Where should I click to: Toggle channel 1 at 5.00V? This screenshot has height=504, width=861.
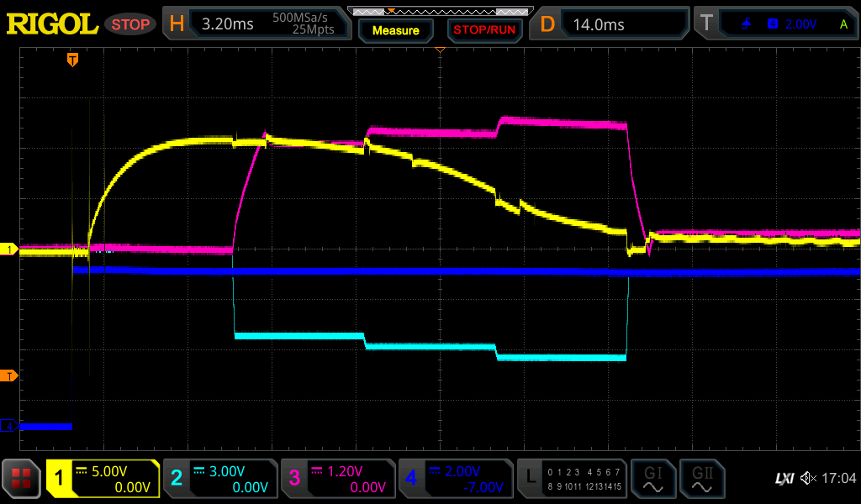(103, 479)
